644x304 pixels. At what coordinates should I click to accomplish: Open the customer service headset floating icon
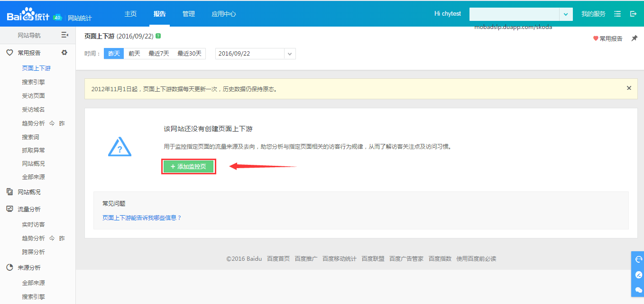[x=638, y=259]
